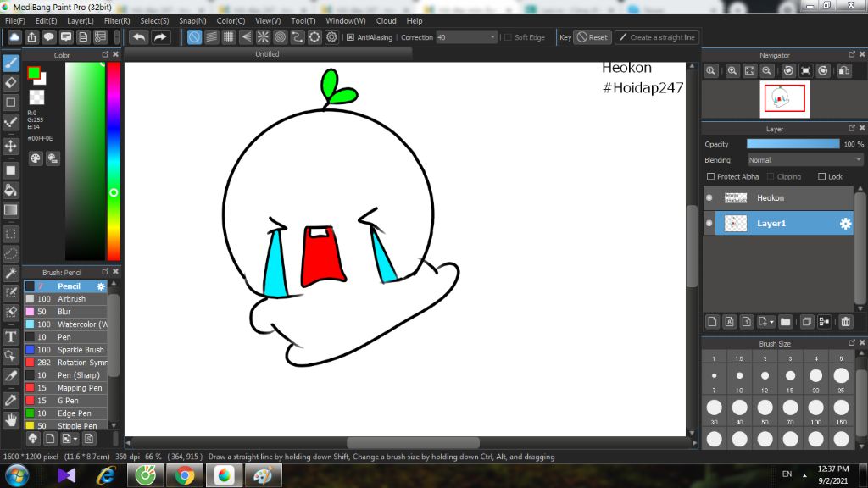The height and width of the screenshot is (488, 868).
Task: Toggle the Soft Edge checkbox
Action: (509, 37)
